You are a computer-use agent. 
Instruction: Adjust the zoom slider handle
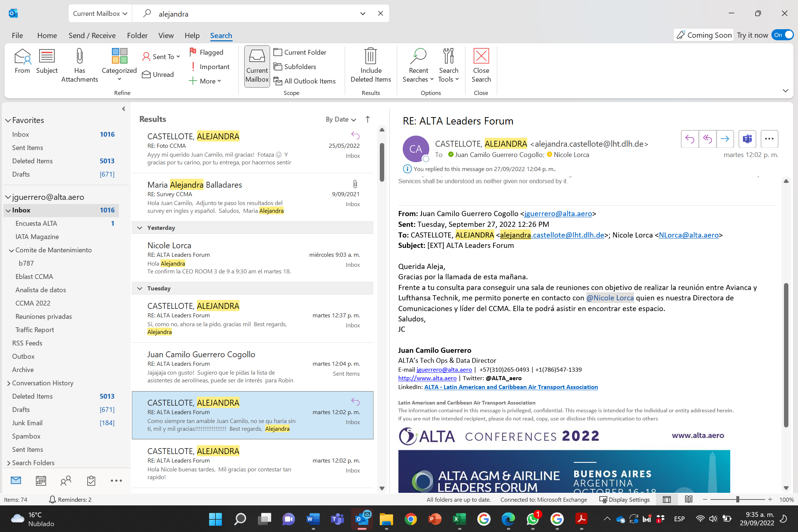tap(737, 499)
